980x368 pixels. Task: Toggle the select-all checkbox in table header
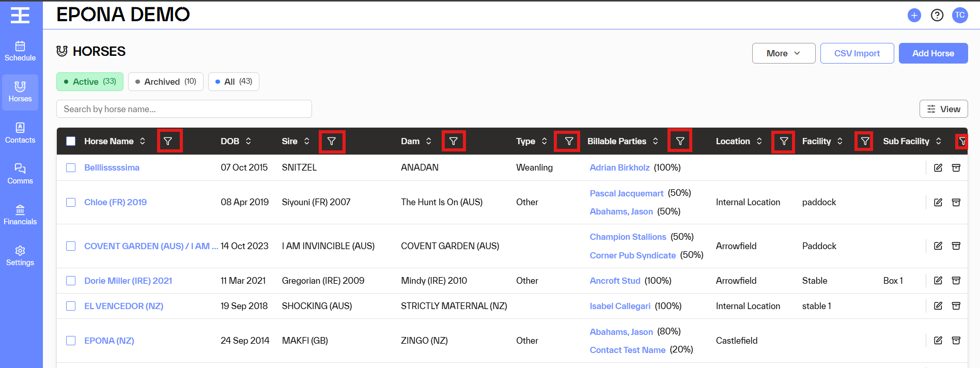click(71, 141)
